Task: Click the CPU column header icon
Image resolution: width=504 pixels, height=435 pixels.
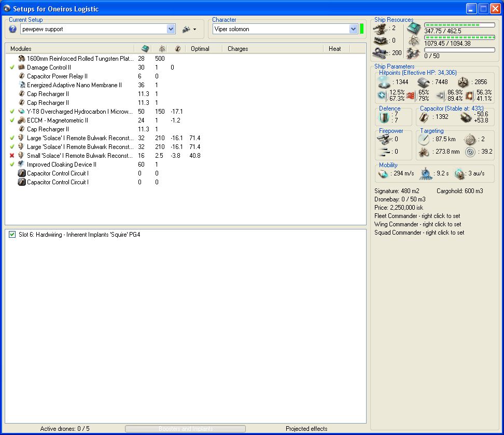Action: coord(145,48)
